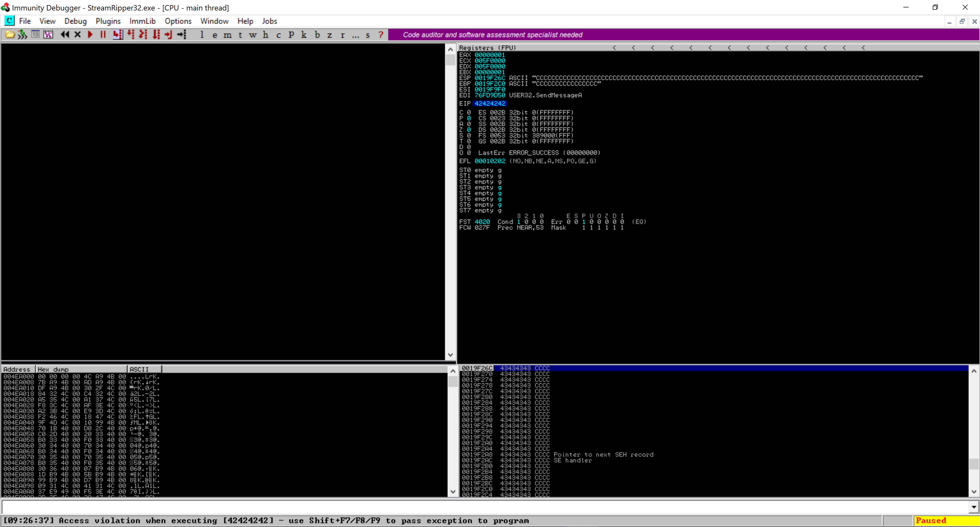Click the Step into toolbar icon
The width and height of the screenshot is (980, 527).
pyautogui.click(x=117, y=35)
